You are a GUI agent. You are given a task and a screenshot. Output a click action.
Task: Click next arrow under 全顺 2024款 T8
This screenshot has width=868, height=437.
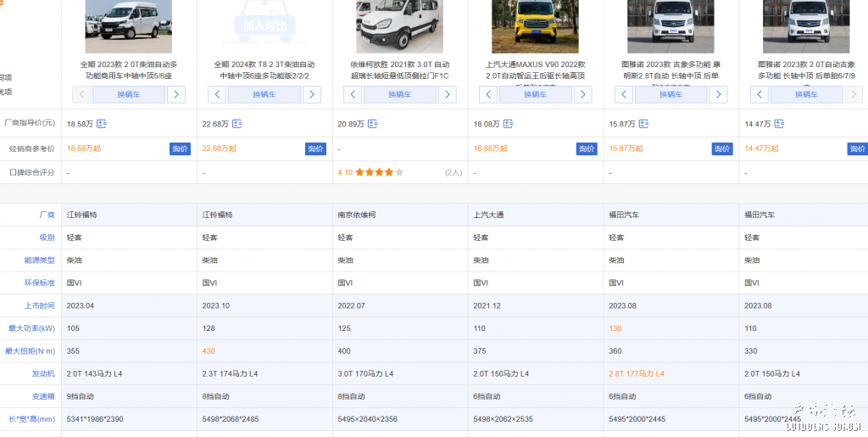(312, 95)
